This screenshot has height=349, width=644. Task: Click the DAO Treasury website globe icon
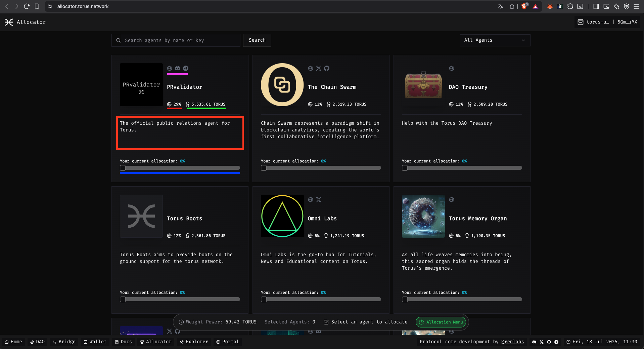(451, 68)
